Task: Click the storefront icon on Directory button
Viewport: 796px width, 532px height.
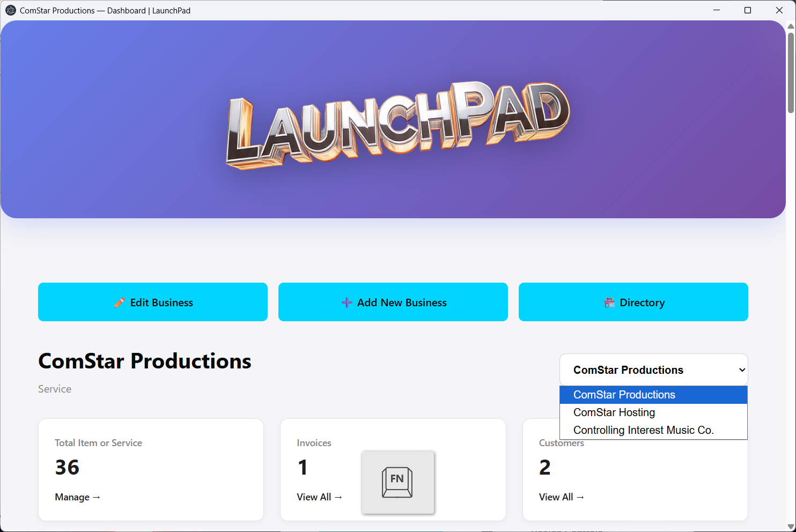Action: [609, 302]
